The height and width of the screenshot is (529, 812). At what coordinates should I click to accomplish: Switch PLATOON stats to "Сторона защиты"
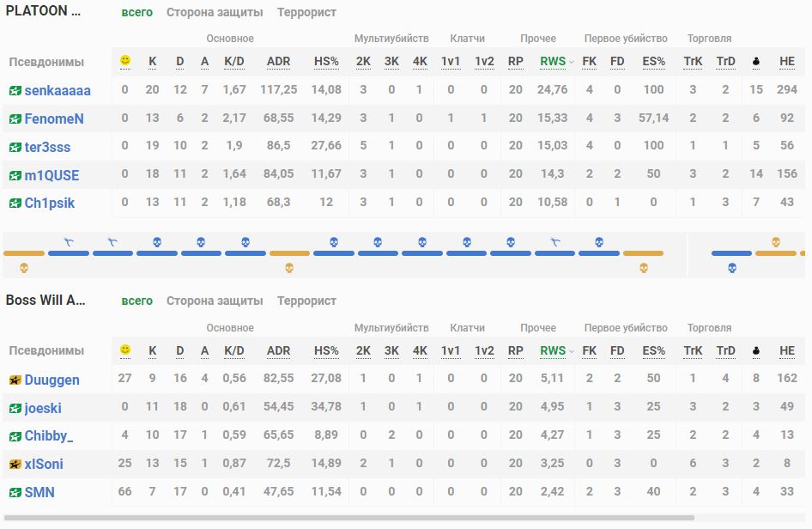point(215,12)
